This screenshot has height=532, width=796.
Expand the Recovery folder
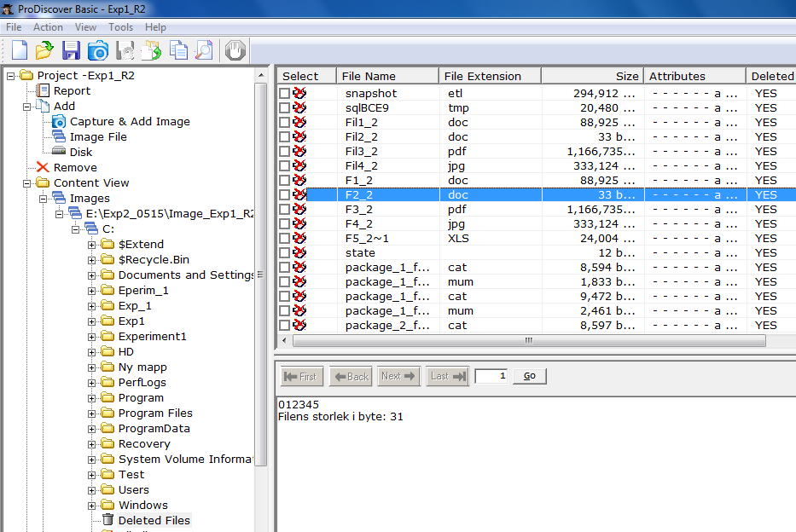[x=92, y=444]
